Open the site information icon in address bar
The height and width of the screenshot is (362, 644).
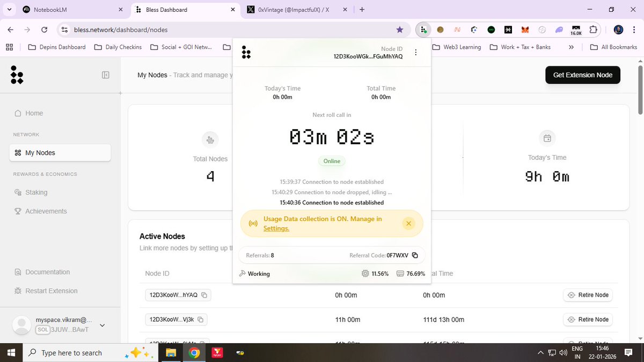coord(64,30)
